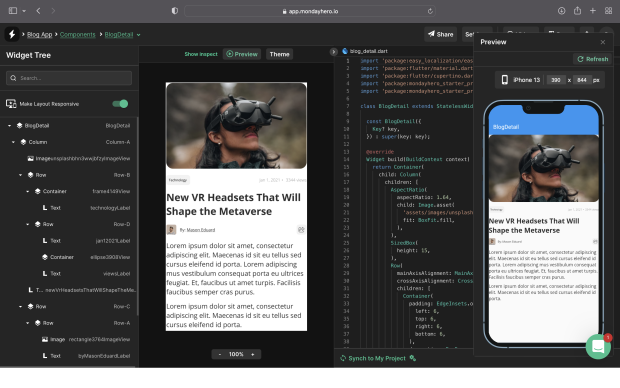Click the Technology tag on canvas
Screen dimensions: 620x388
(178, 180)
